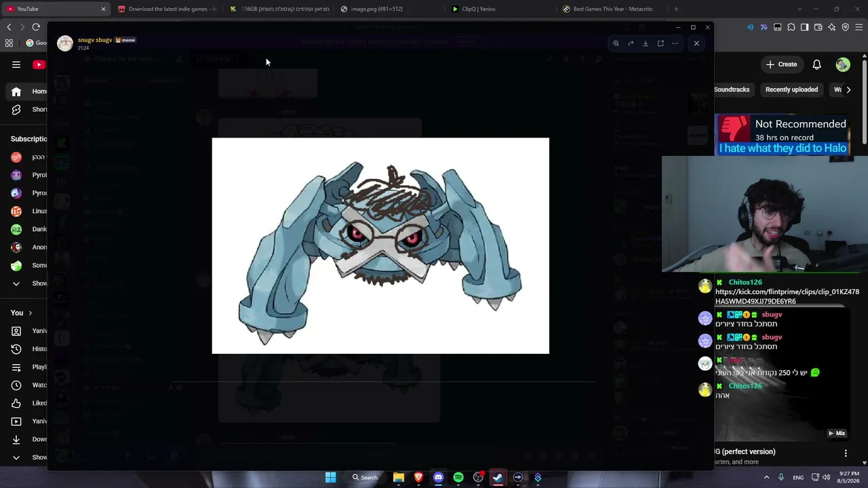The height and width of the screenshot is (488, 868).
Task: Close the YouTube browser tab
Action: [x=103, y=9]
